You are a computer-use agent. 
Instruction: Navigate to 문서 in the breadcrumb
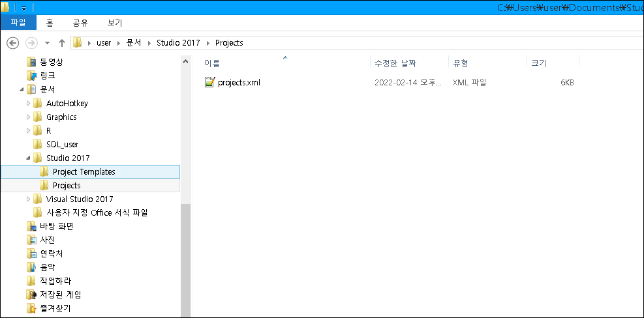[x=134, y=42]
